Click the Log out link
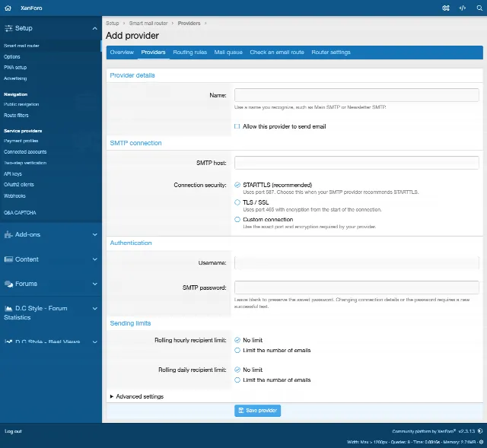 coord(13,431)
